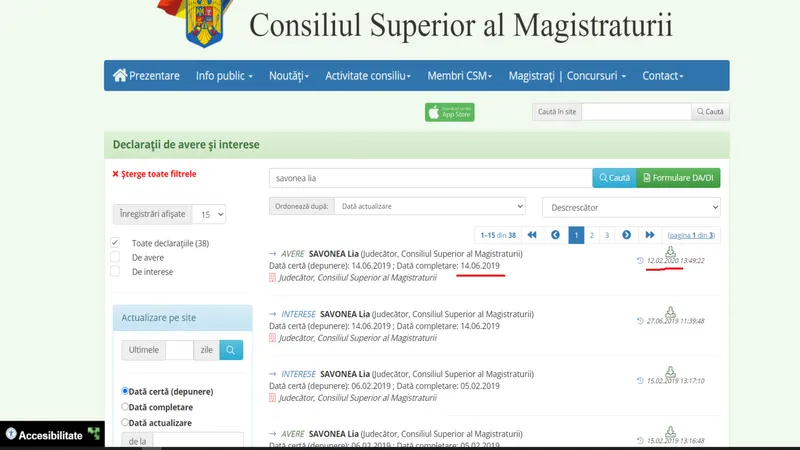
Task: Click the PDF icon under first AVERE entry
Action: click(x=272, y=278)
